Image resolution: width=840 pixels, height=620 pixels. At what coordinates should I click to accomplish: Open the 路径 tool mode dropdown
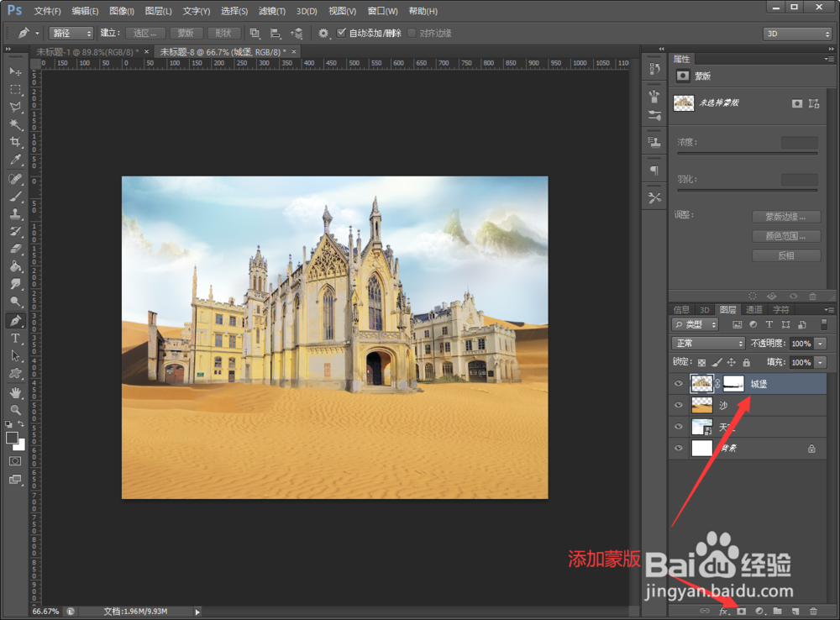point(71,34)
